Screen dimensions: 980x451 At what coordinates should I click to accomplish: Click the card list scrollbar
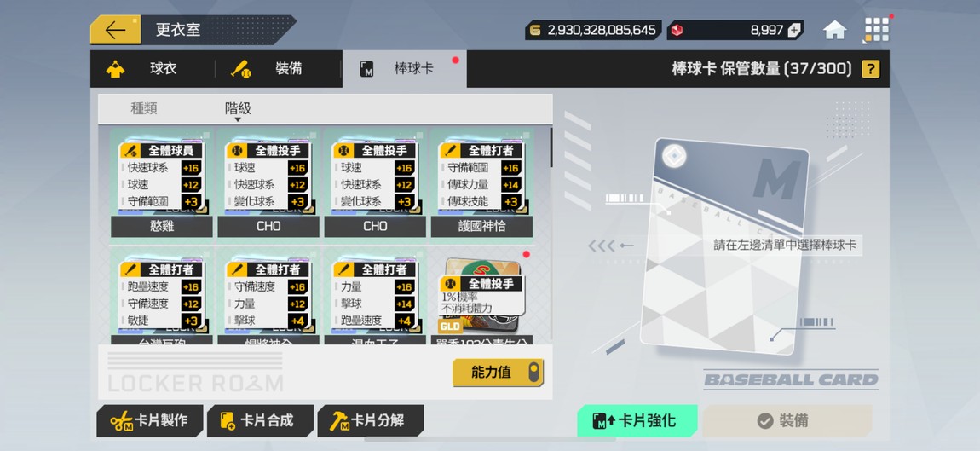tap(551, 147)
